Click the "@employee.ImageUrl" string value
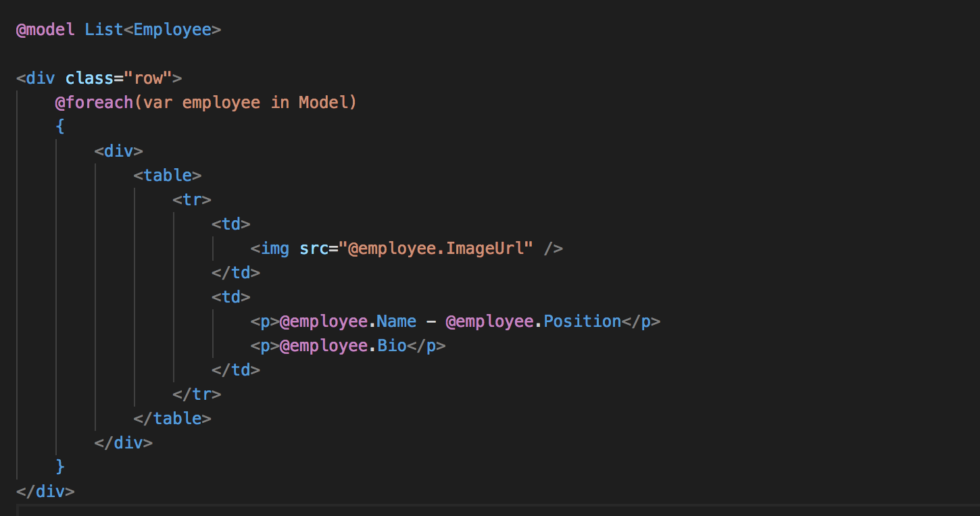 [x=436, y=249]
